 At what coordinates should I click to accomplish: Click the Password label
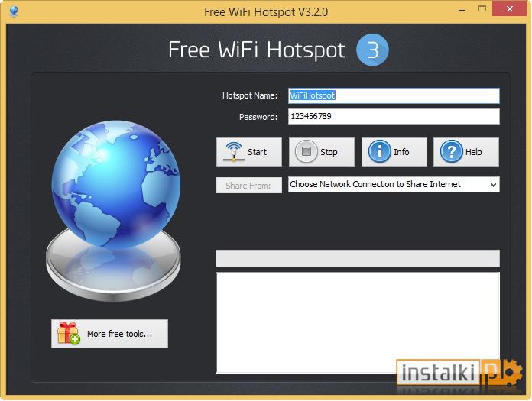(x=258, y=117)
